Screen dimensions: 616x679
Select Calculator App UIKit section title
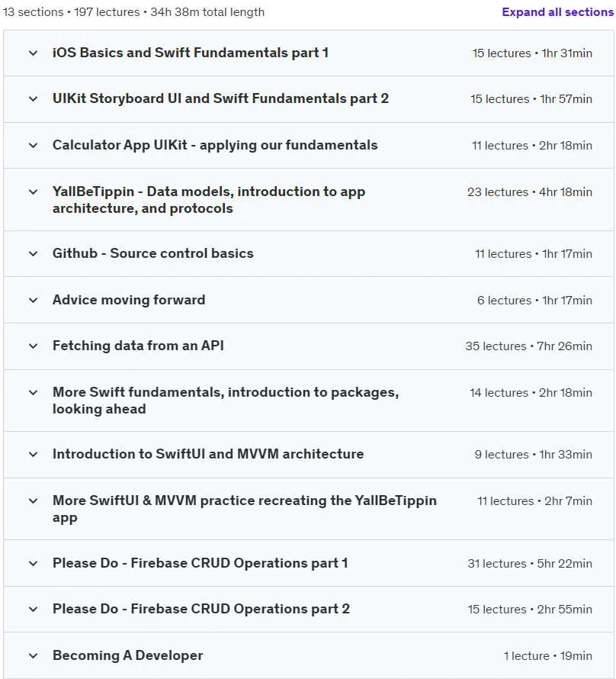click(x=215, y=145)
